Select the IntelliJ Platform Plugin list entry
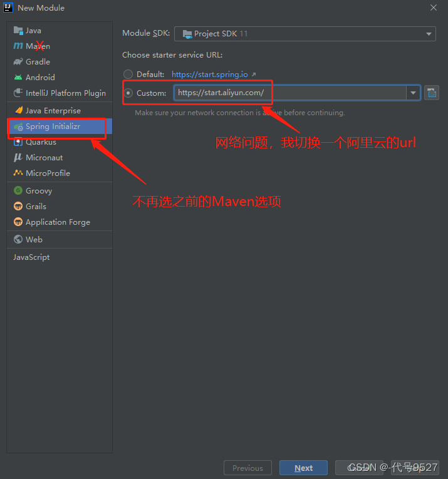The width and height of the screenshot is (448, 479). tap(60, 93)
